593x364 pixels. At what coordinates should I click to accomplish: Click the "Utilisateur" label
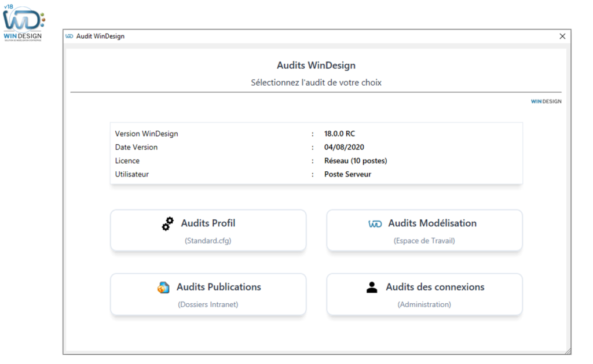point(131,175)
